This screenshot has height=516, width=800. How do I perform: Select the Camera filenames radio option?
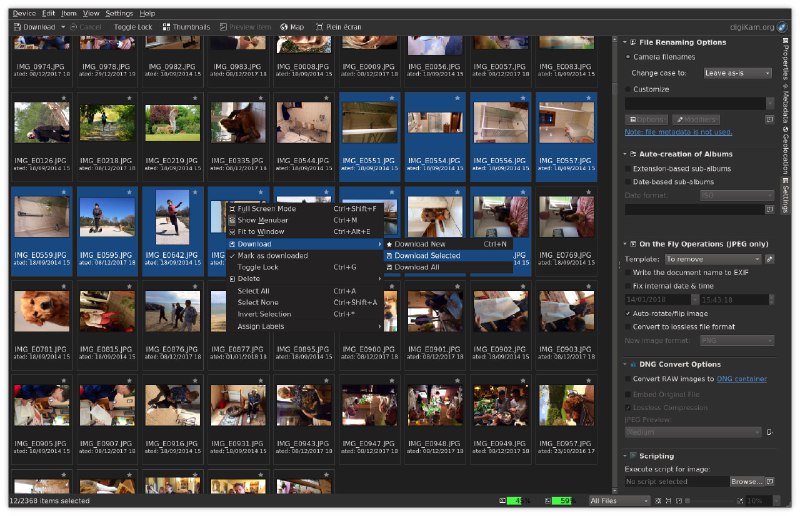629,57
